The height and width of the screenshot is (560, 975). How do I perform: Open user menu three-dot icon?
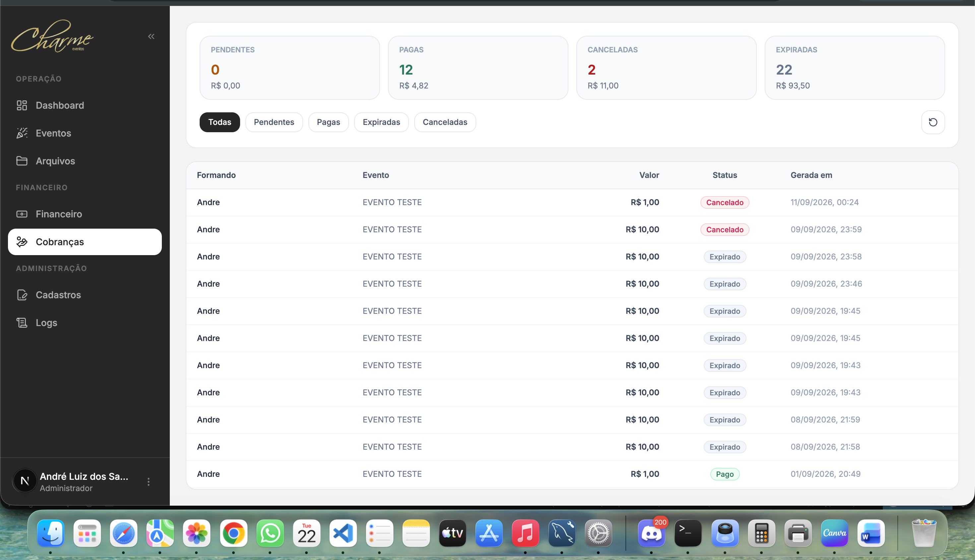pyautogui.click(x=149, y=481)
